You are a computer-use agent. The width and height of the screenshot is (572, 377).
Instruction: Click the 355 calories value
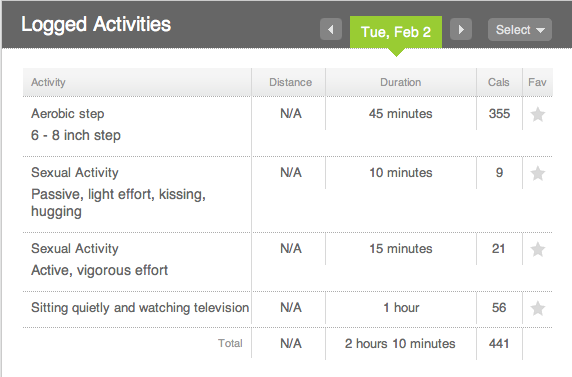tap(499, 114)
